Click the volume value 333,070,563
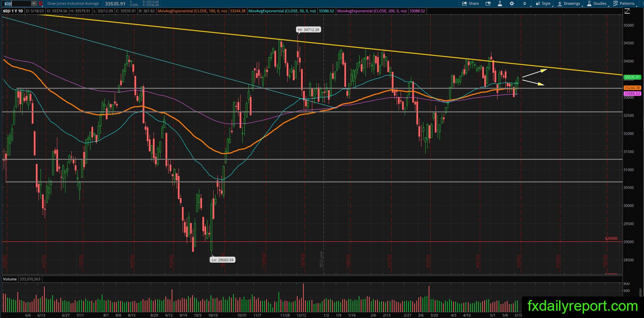The width and height of the screenshot is (644, 318). (x=30, y=279)
